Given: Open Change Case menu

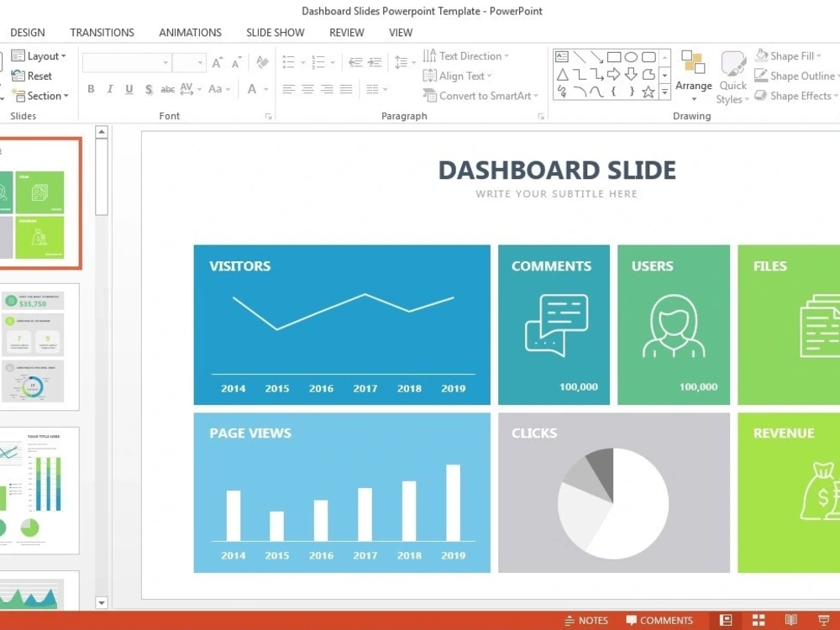Looking at the screenshot, I should [219, 89].
